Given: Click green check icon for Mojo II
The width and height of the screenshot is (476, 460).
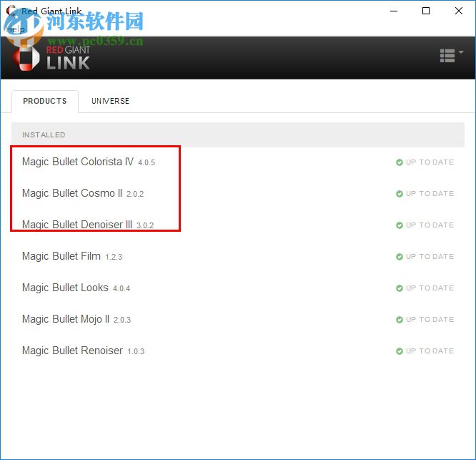Looking at the screenshot, I should click(x=400, y=320).
